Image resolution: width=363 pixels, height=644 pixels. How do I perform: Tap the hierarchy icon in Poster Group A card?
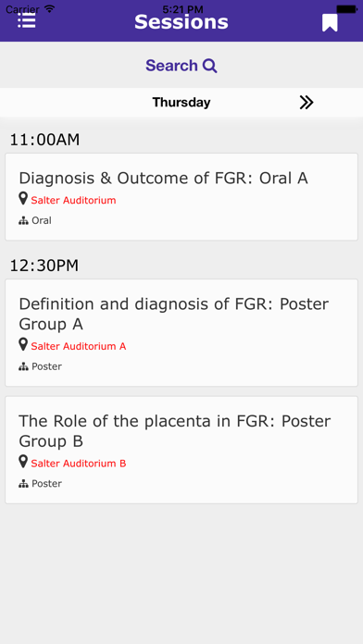pyautogui.click(x=24, y=366)
